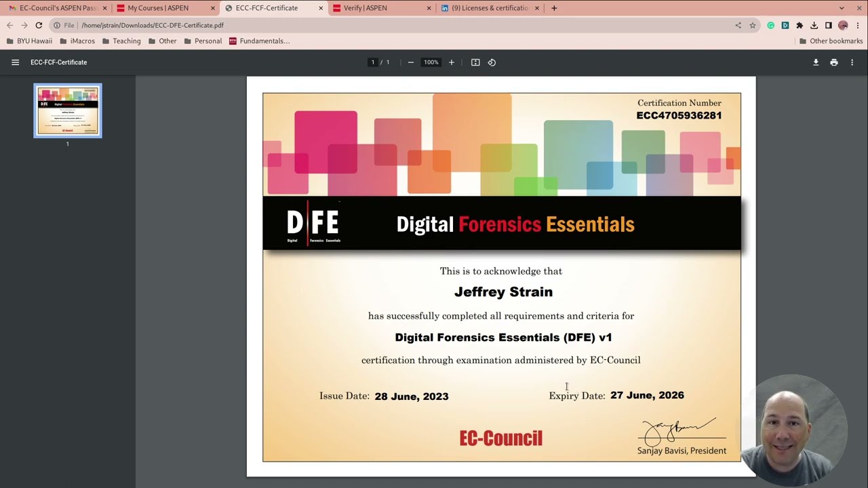Open iMacros bookmark folder

pos(77,41)
